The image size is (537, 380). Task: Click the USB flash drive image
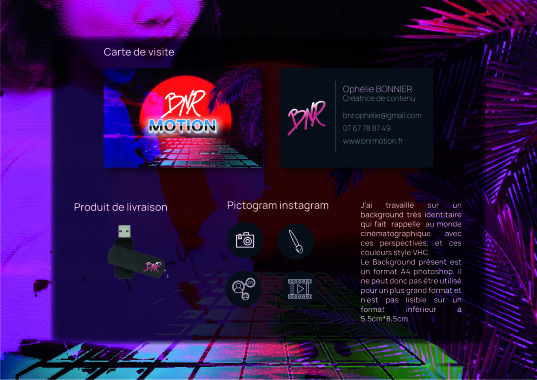[137, 252]
